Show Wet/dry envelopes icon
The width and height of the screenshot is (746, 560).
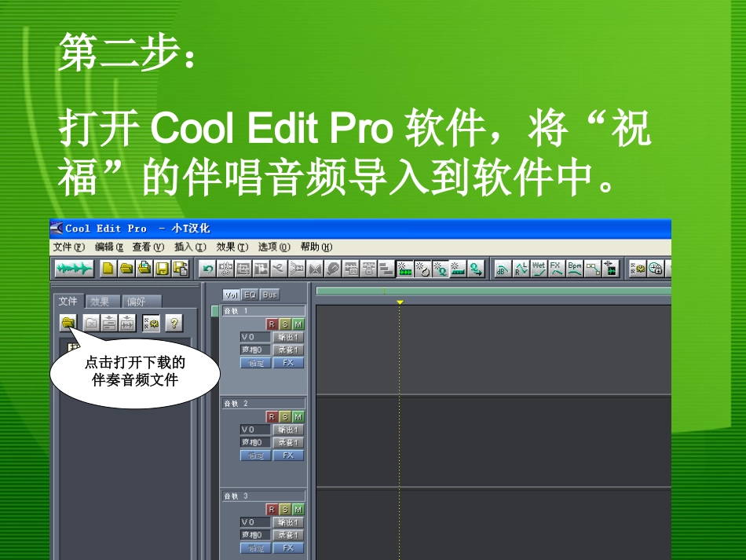[x=539, y=269]
